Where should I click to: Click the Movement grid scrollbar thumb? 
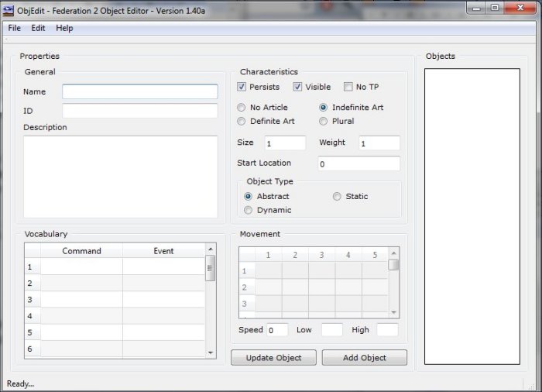pos(393,265)
